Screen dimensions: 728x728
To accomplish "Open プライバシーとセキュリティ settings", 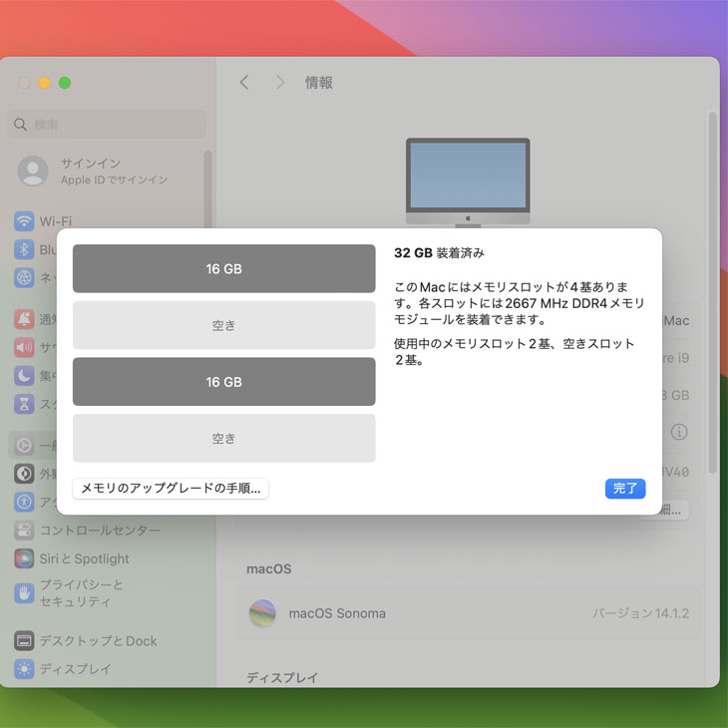I will (80, 593).
